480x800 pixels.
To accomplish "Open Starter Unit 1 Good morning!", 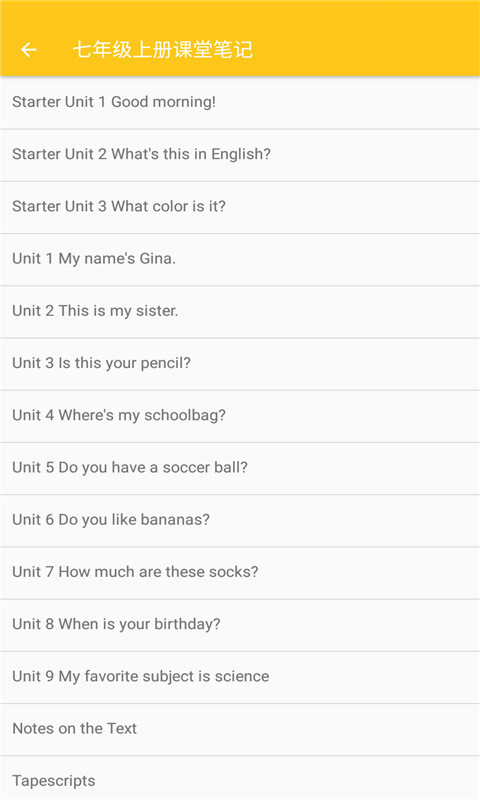I will [x=240, y=103].
